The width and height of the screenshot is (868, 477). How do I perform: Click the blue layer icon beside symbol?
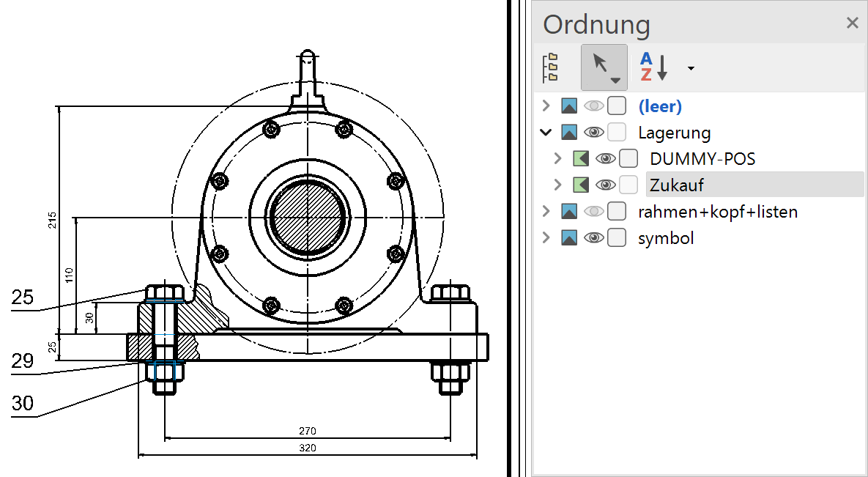click(x=569, y=238)
